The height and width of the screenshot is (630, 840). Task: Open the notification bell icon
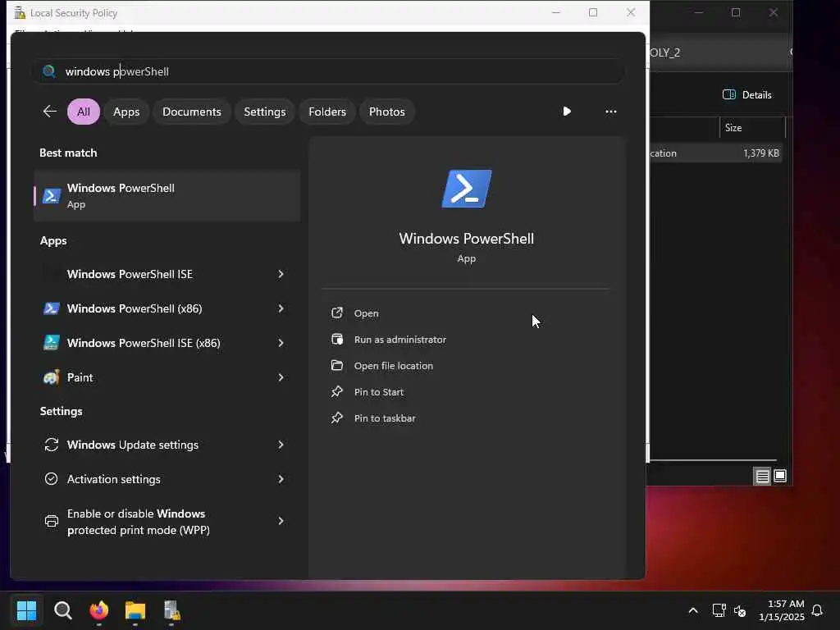point(817,610)
